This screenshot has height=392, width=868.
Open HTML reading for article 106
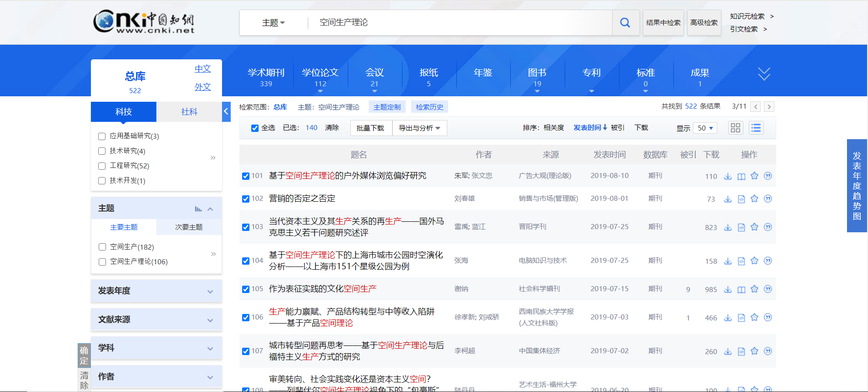[741, 318]
